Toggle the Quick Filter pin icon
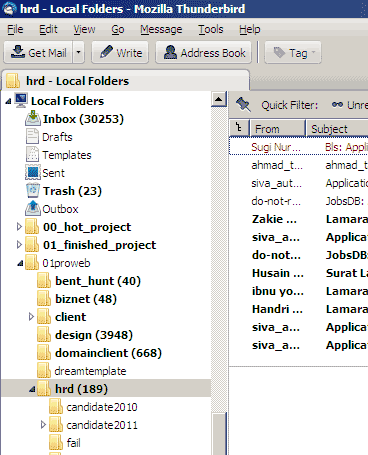This screenshot has width=368, height=455. [243, 104]
